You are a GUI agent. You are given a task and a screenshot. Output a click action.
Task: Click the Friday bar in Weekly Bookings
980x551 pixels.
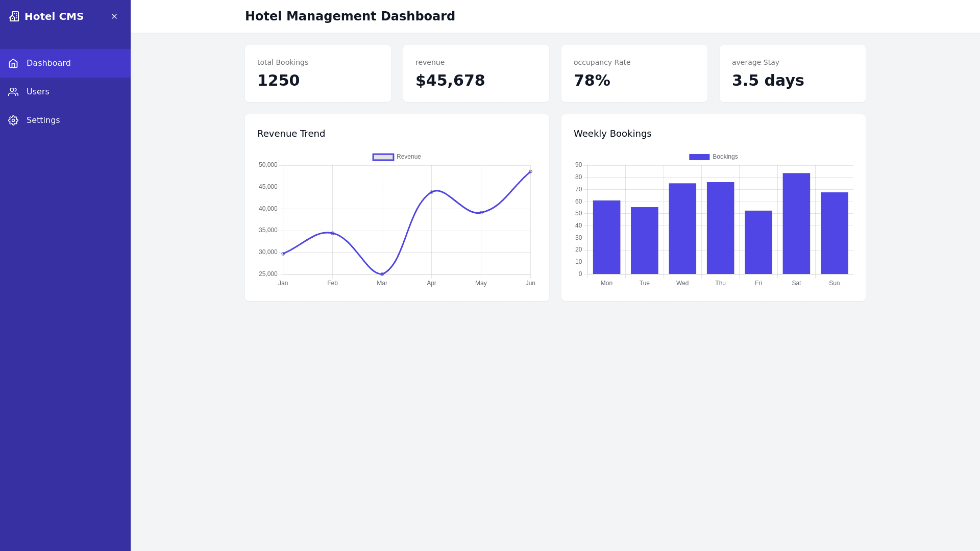(x=758, y=242)
